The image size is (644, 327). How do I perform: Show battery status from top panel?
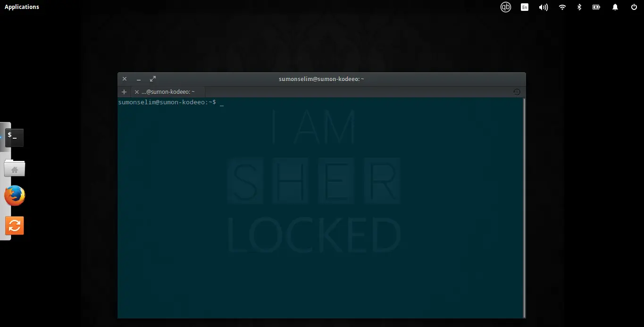pos(596,7)
